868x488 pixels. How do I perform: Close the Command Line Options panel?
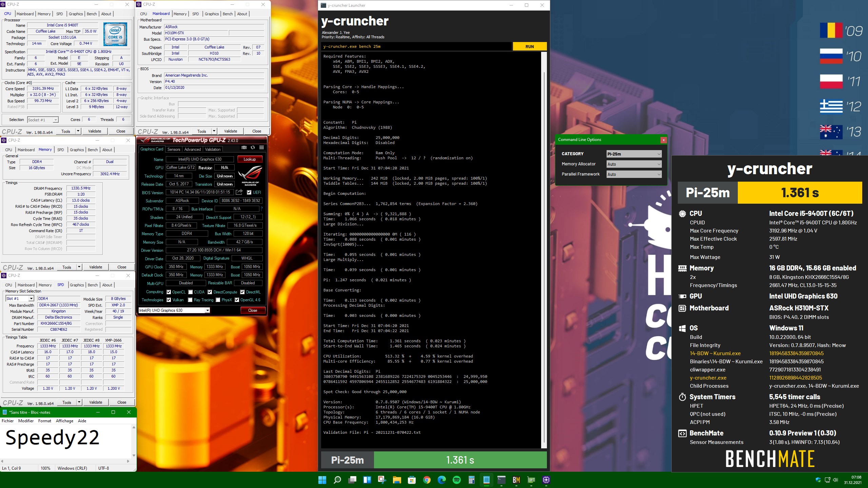pos(664,140)
